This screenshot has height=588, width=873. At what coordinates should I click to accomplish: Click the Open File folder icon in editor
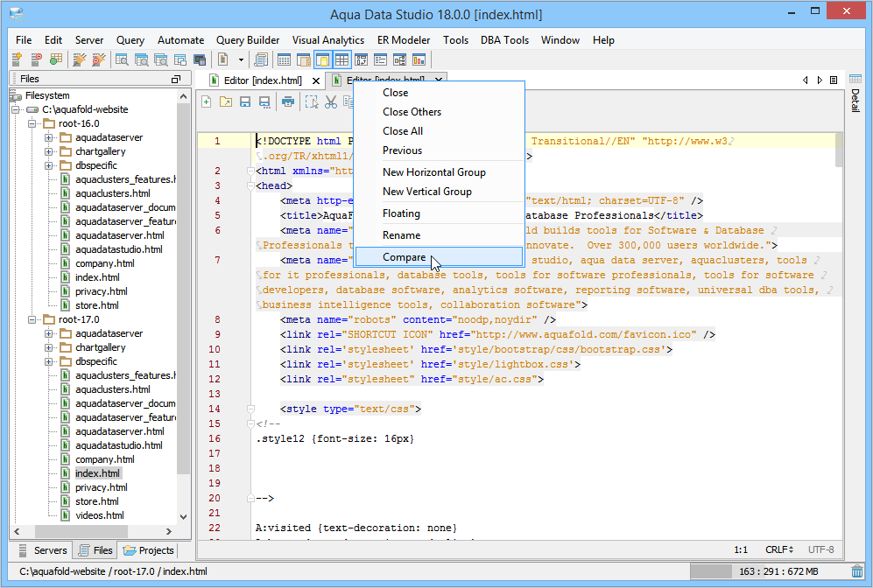coord(226,101)
